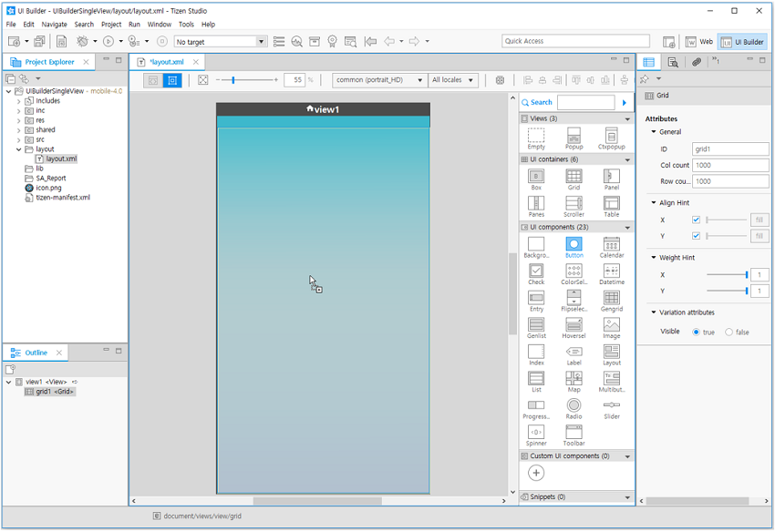This screenshot has width=775, height=532.
Task: Pick the Calendar component icon
Action: [611, 245]
